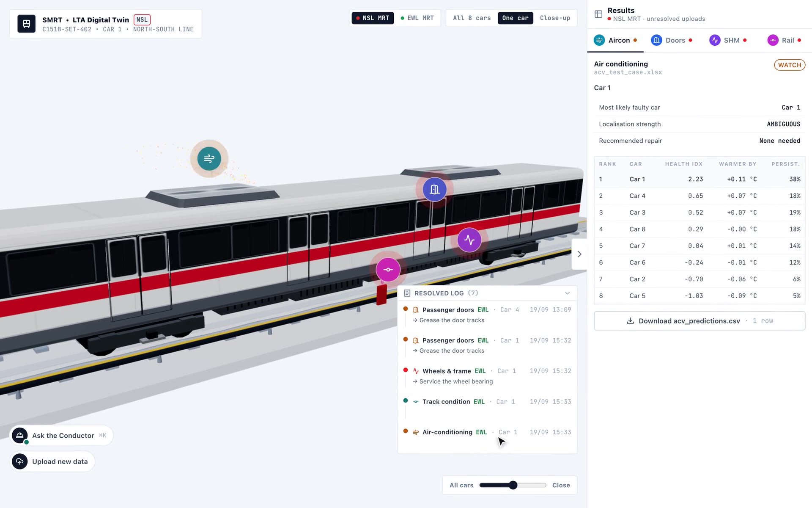Click door icon of Passenger doors Car 4 entry
Viewport: 812px width, 508px height.
(416, 310)
